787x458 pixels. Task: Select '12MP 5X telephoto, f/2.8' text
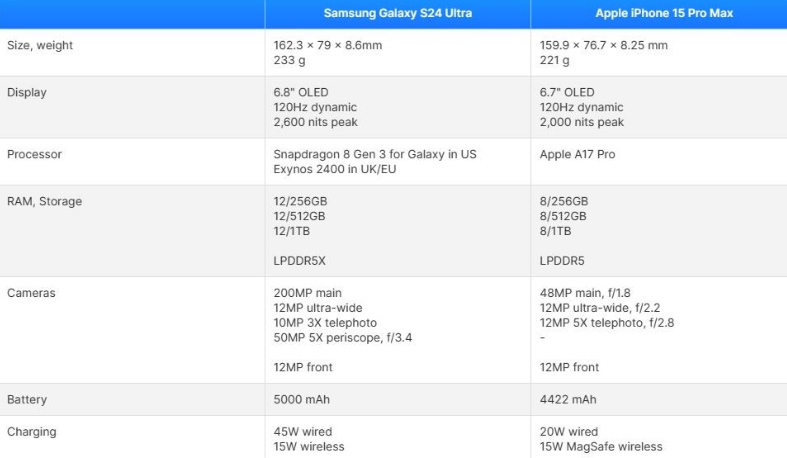[607, 323]
